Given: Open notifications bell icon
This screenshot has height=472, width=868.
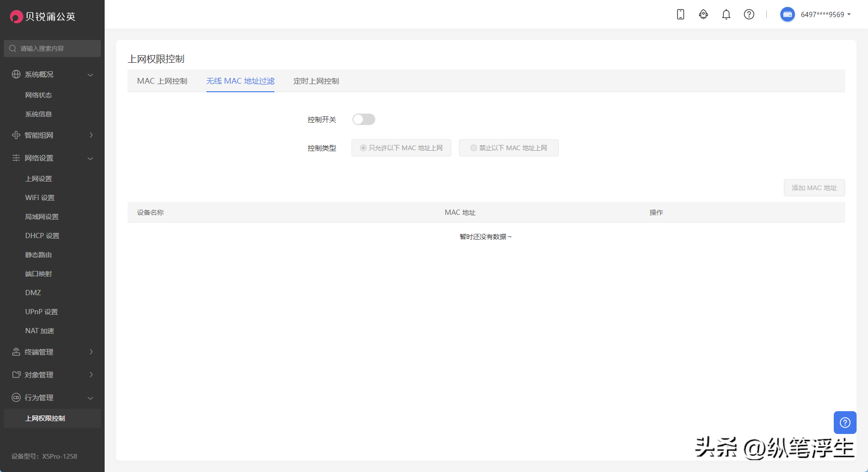Looking at the screenshot, I should click(726, 14).
